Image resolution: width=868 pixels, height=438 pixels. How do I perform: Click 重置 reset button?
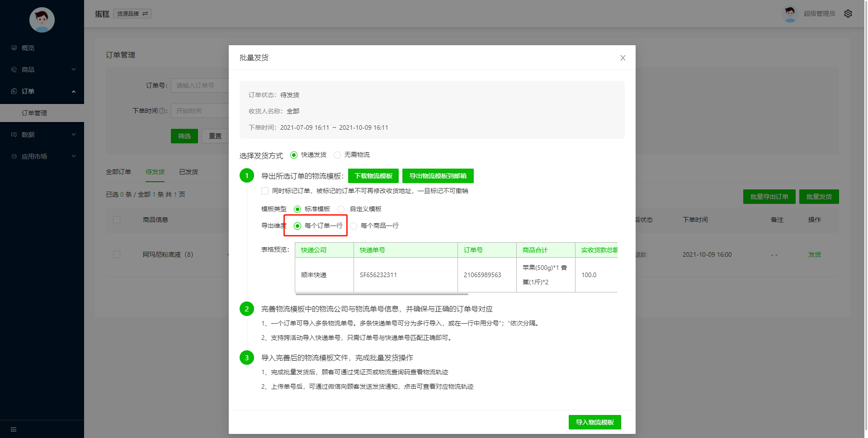pyautogui.click(x=215, y=136)
